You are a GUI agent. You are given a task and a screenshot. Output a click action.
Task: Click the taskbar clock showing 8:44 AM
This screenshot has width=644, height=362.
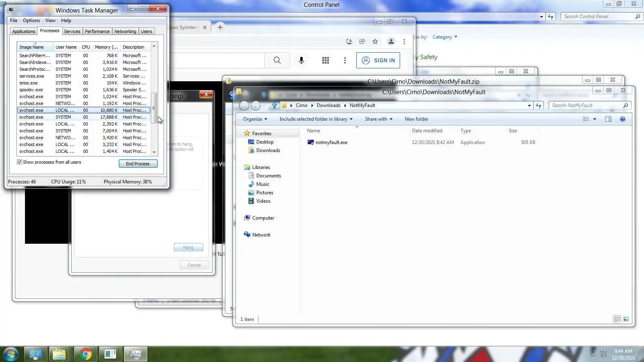tap(623, 354)
